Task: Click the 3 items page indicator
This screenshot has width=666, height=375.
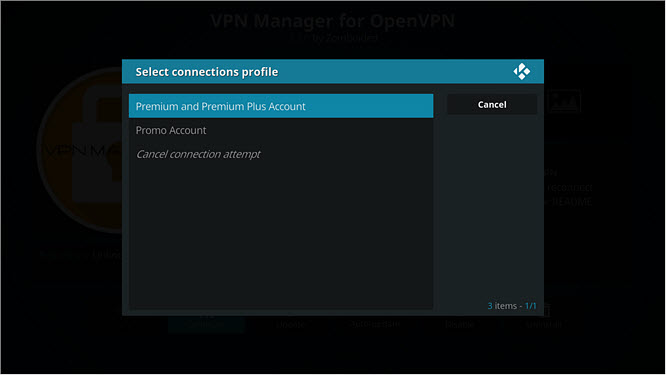Action: [x=512, y=306]
